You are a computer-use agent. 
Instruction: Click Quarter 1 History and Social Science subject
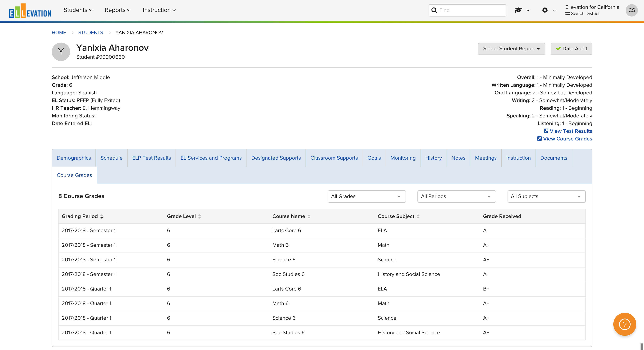point(409,333)
